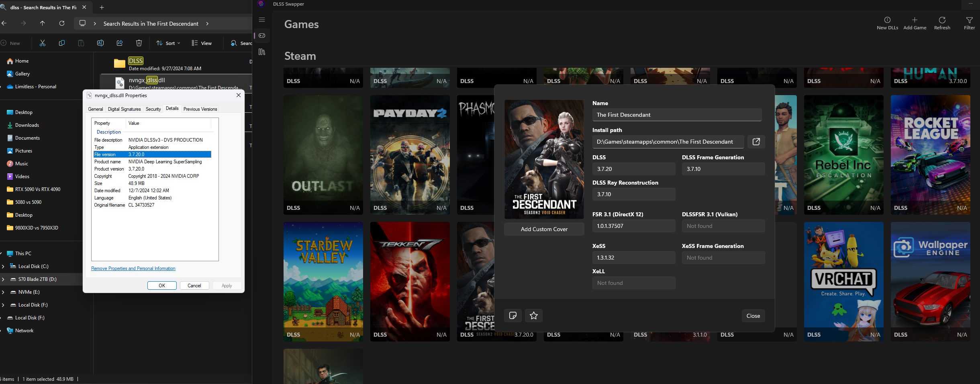The image size is (980, 384).
Task: Expand the breadcrumb chevron after search results
Action: 207,24
